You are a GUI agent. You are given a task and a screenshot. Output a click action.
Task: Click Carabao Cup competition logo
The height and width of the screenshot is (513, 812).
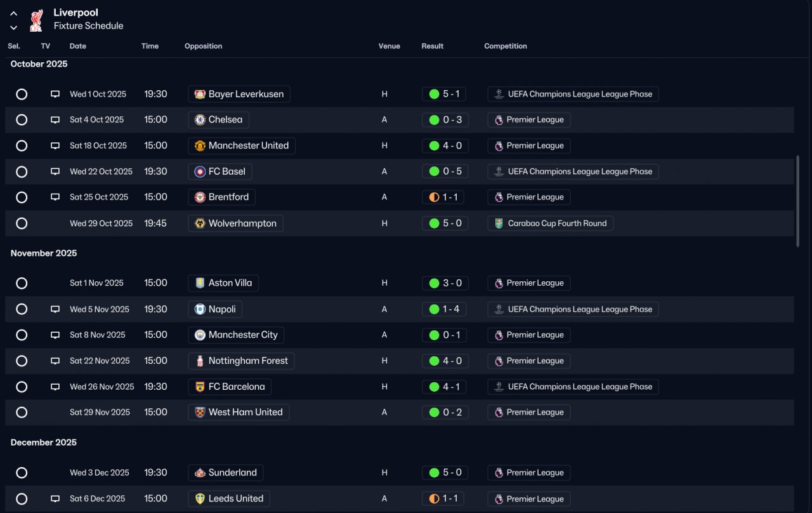(499, 223)
